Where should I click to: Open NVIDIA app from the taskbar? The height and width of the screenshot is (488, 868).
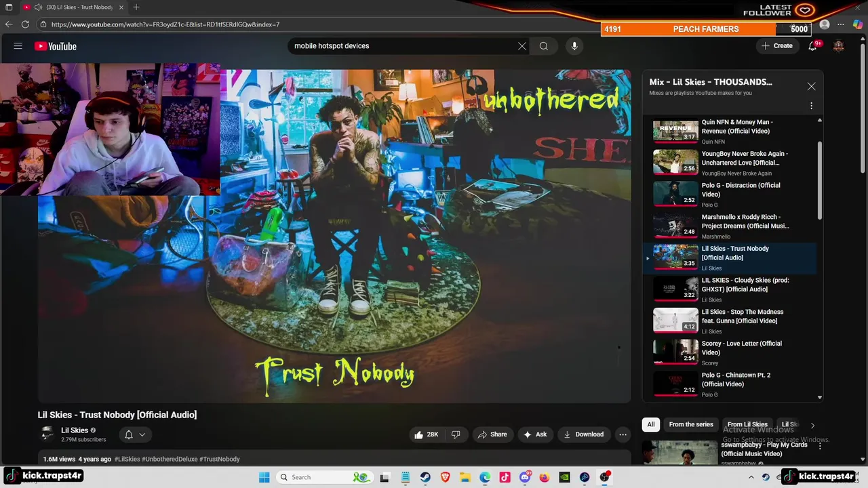coord(564,477)
